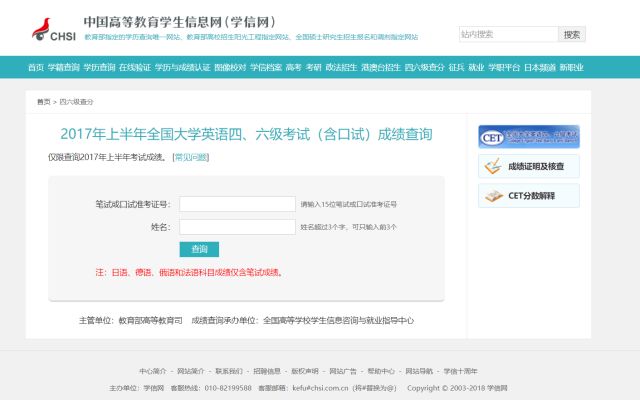The height and width of the screenshot is (400, 640).
Task: Open 港澳台招生 navigation item
Action: coord(381,67)
